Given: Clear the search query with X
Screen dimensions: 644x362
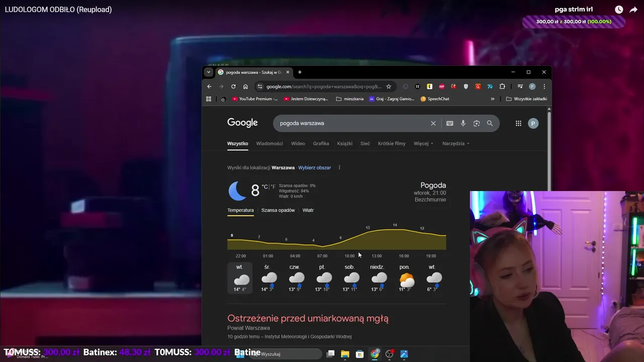Looking at the screenshot, I should 433,123.
